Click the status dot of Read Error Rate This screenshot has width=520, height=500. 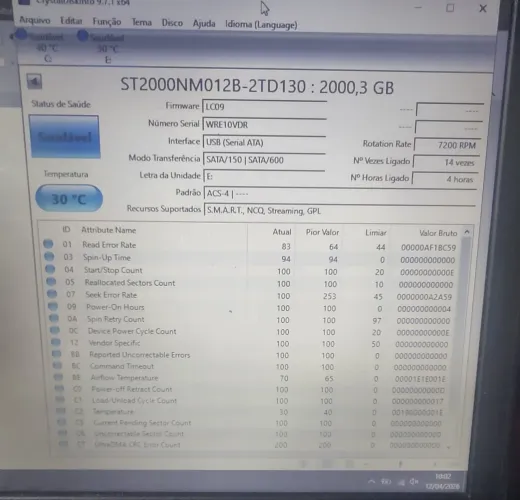(x=48, y=244)
